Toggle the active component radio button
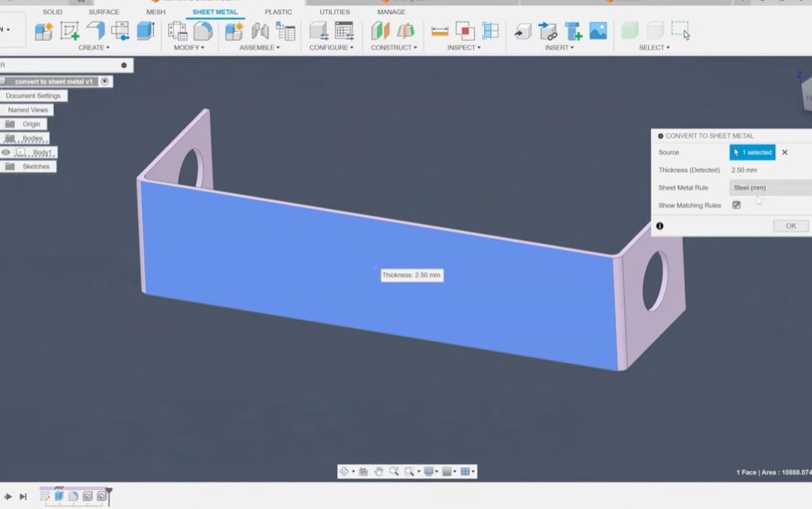Viewport: 812px width, 509px height. [x=105, y=81]
